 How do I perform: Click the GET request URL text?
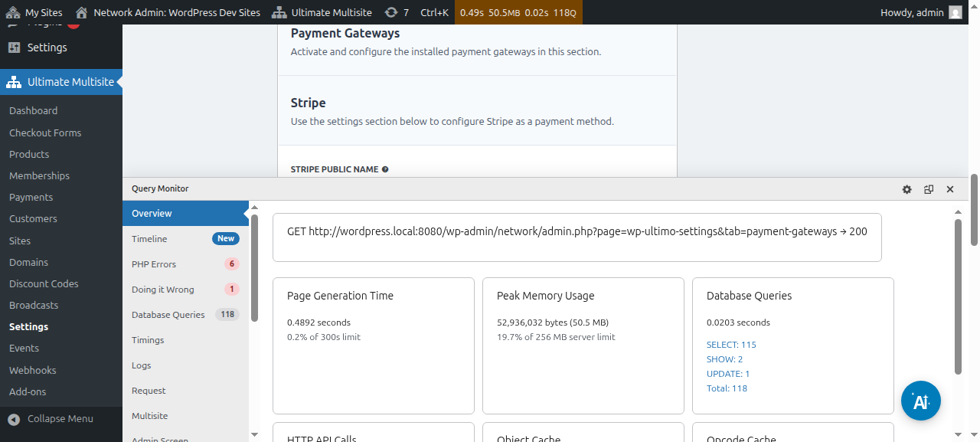click(577, 231)
